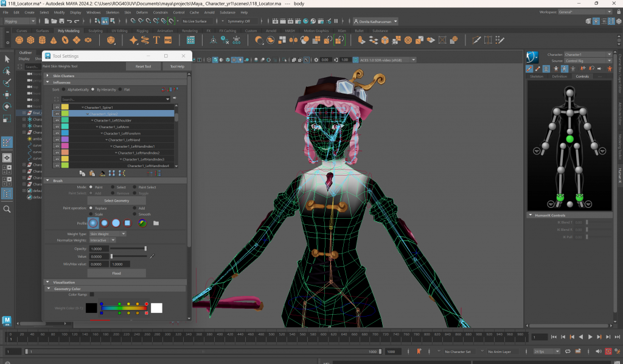This screenshot has height=364, width=623.
Task: Open the Normalize Weights dropdown
Action: coord(102,240)
